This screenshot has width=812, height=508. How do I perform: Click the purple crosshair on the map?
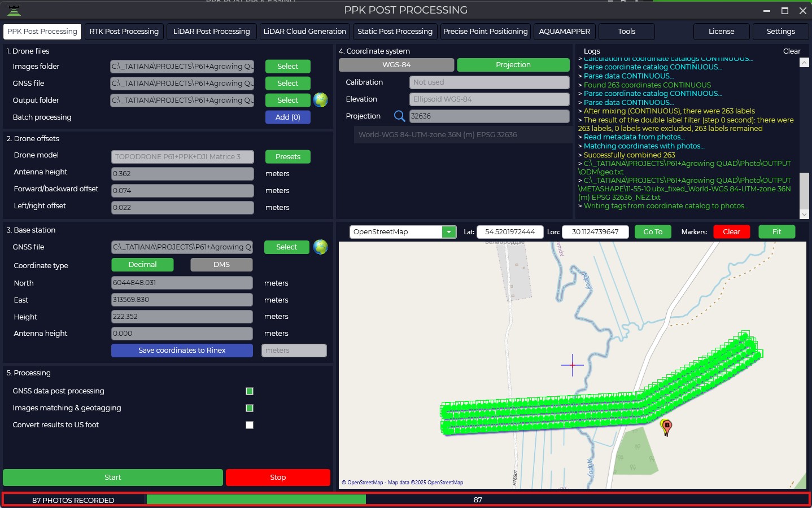tap(573, 365)
